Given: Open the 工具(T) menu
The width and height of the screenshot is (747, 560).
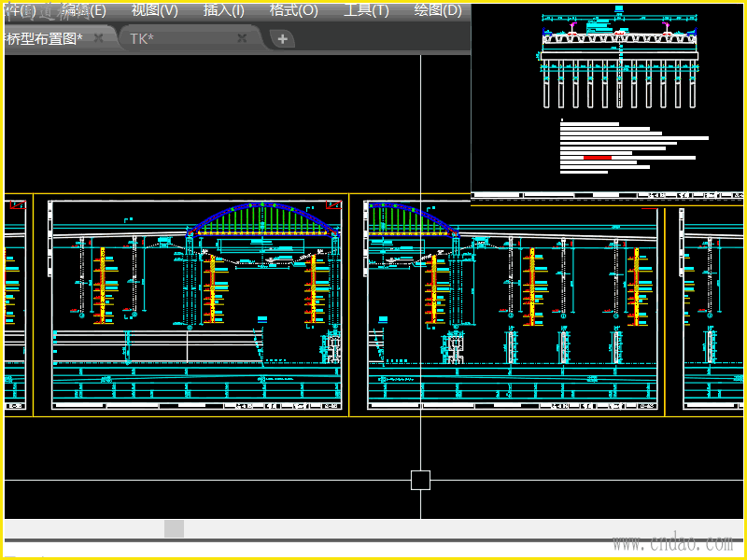Looking at the screenshot, I should 366,11.
